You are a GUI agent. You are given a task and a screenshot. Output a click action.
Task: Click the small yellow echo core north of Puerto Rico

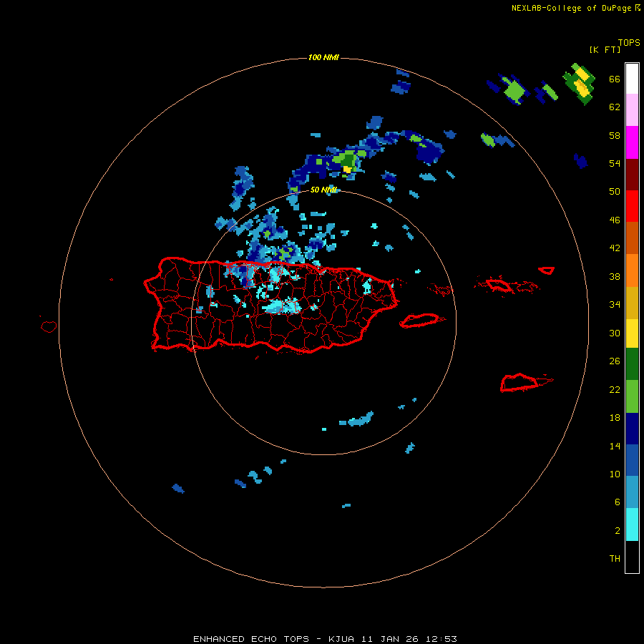coord(348,169)
